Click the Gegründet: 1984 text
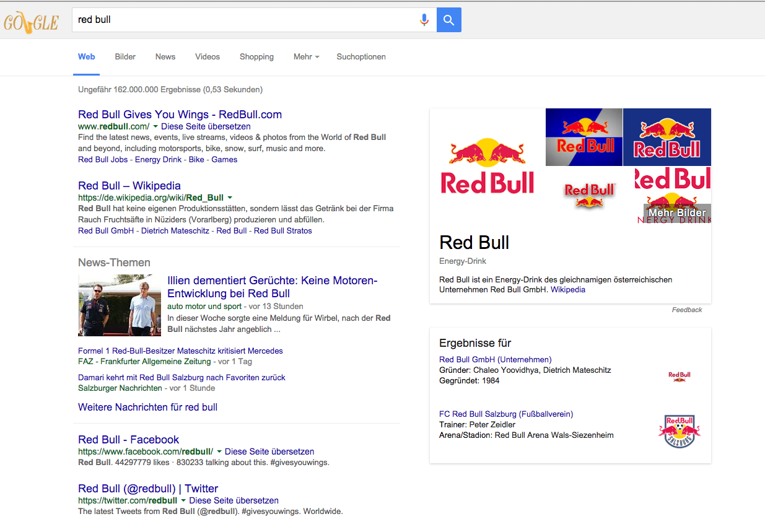765x532 pixels. (x=469, y=381)
